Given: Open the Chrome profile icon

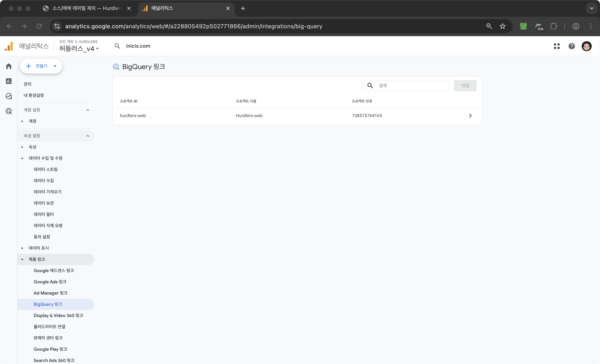Looking at the screenshot, I should [x=576, y=26].
